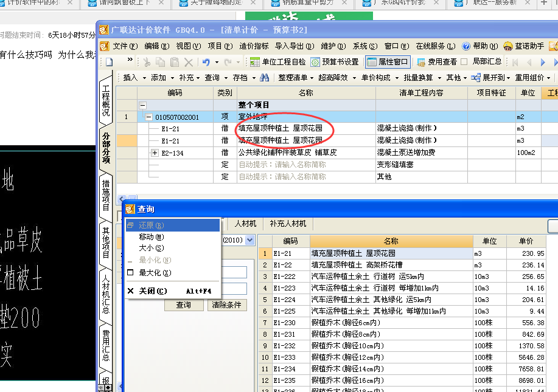This screenshot has width=558, height=392.
Task: Click the 查询 search button
Action: 184,305
